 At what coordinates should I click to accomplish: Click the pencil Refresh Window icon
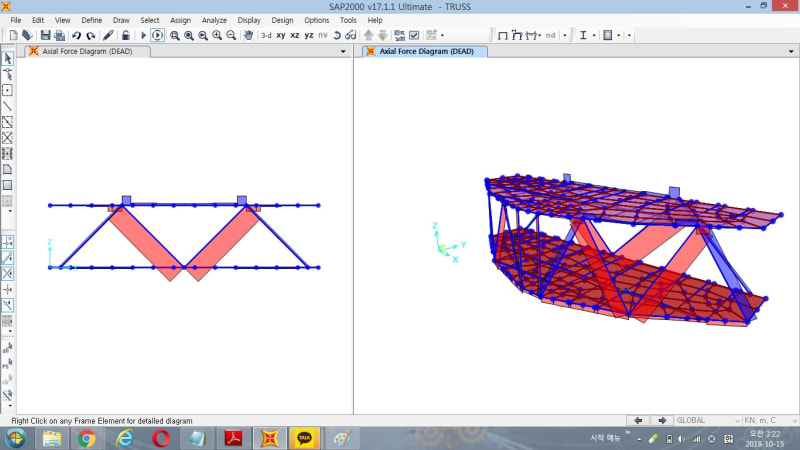(x=108, y=35)
